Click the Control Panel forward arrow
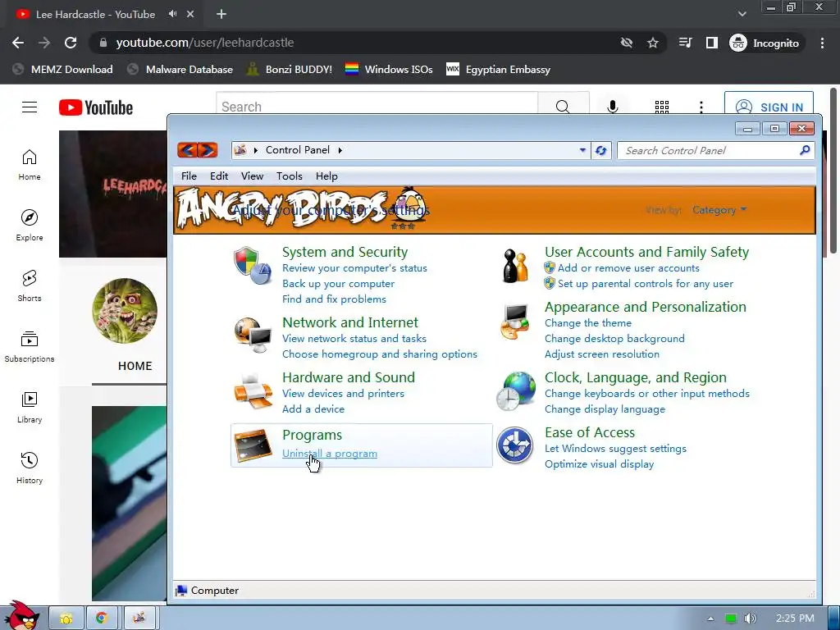 (x=208, y=150)
